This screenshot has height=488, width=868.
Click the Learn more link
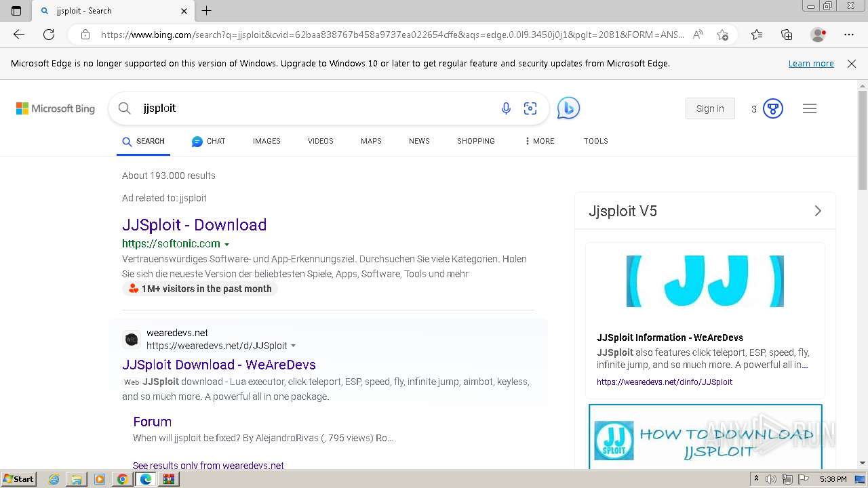pyautogui.click(x=811, y=64)
